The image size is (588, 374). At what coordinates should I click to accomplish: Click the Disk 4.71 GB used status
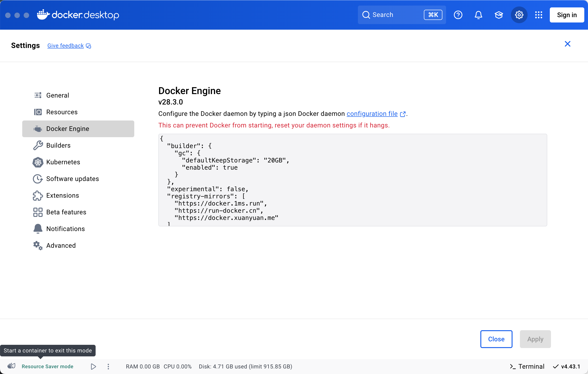point(245,366)
